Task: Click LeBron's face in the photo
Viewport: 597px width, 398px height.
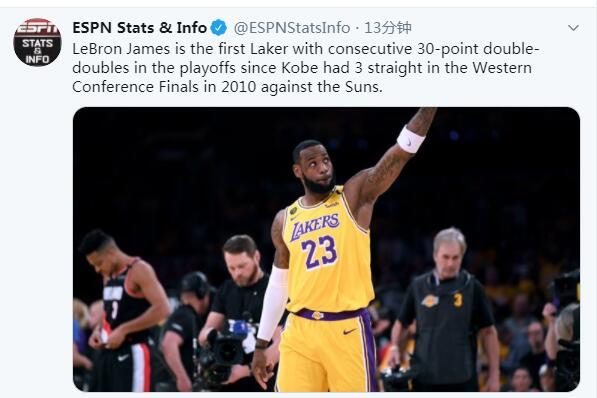Action: [316, 168]
